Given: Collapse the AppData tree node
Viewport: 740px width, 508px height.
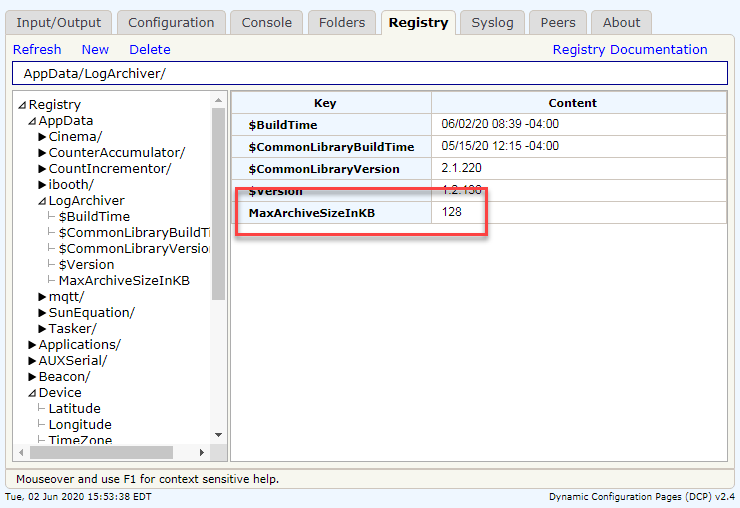Looking at the screenshot, I should click(x=32, y=121).
